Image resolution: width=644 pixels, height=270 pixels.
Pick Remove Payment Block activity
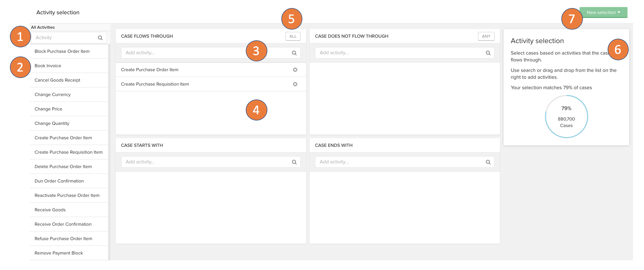click(x=59, y=253)
